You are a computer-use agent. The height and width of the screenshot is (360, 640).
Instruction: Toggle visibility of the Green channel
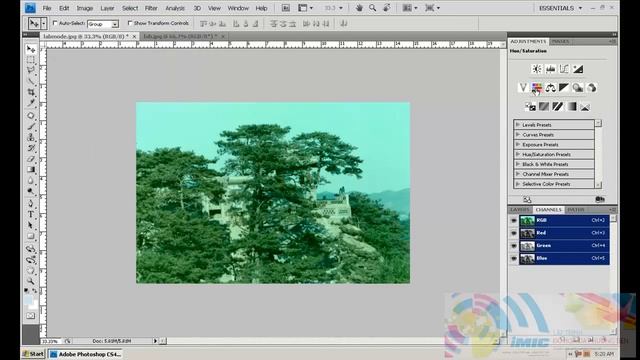point(514,246)
